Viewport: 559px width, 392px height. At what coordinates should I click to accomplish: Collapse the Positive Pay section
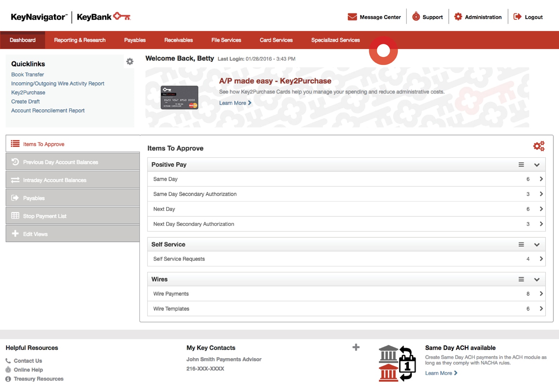pyautogui.click(x=537, y=165)
